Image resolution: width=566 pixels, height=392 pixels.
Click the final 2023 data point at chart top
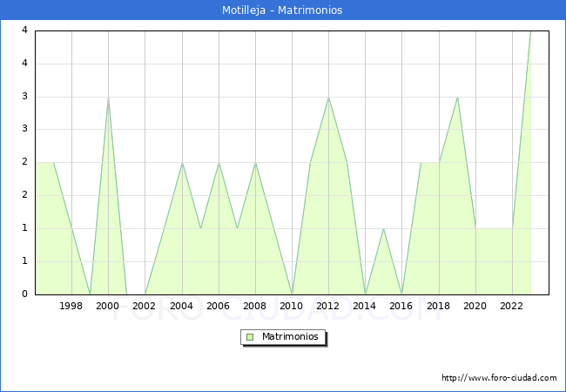[530, 31]
